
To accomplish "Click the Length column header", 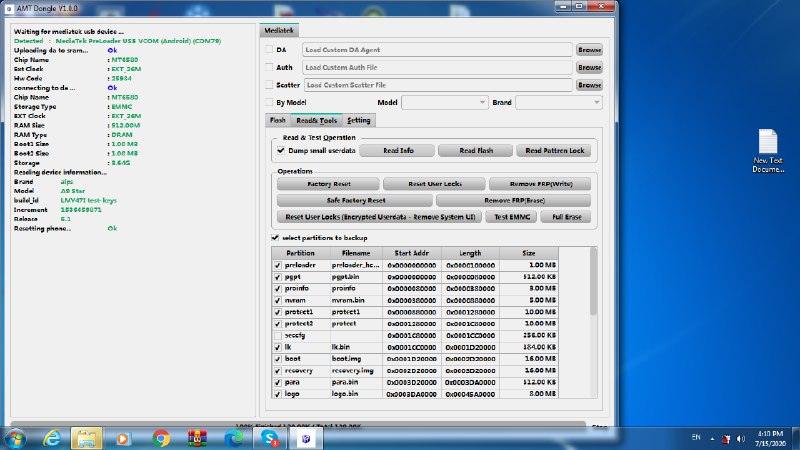I will [470, 253].
